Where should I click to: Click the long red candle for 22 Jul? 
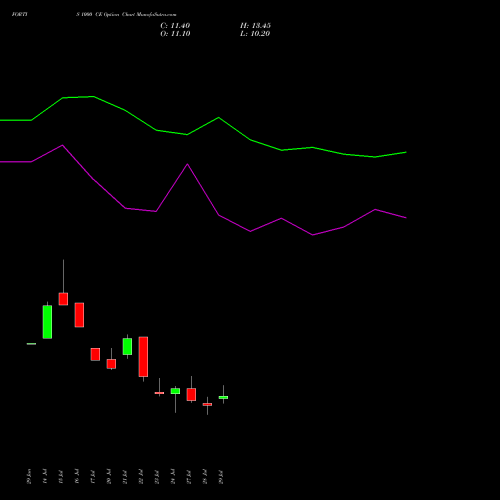click(143, 357)
